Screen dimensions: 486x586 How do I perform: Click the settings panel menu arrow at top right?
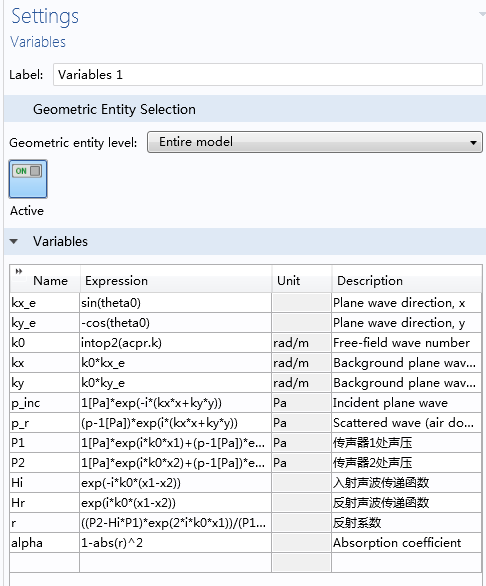click(x=482, y=14)
